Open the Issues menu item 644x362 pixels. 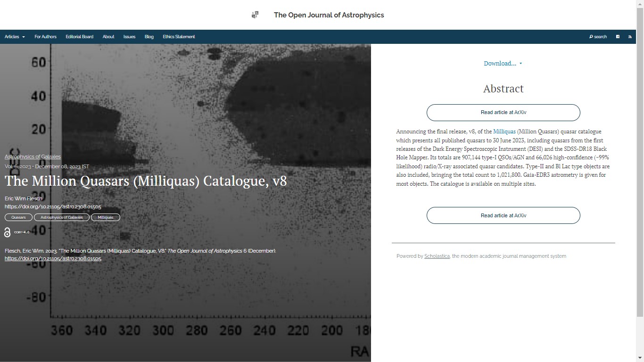(x=129, y=37)
